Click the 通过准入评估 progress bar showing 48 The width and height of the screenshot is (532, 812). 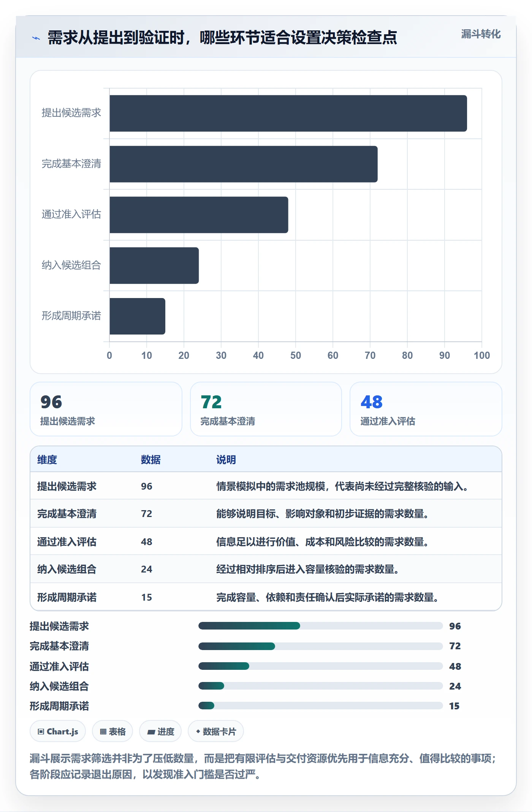click(321, 666)
